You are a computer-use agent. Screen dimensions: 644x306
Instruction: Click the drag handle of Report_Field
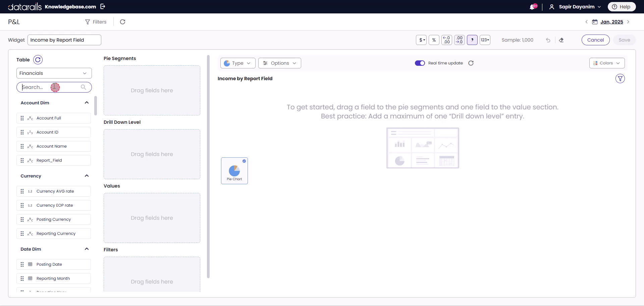[22, 160]
